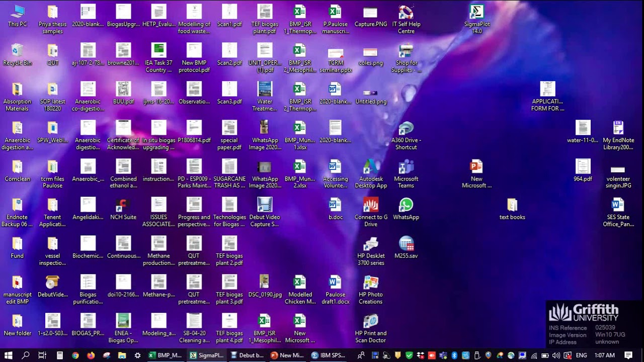
Task: Launch Firefox from the taskbar
Action: pyautogui.click(x=91, y=355)
